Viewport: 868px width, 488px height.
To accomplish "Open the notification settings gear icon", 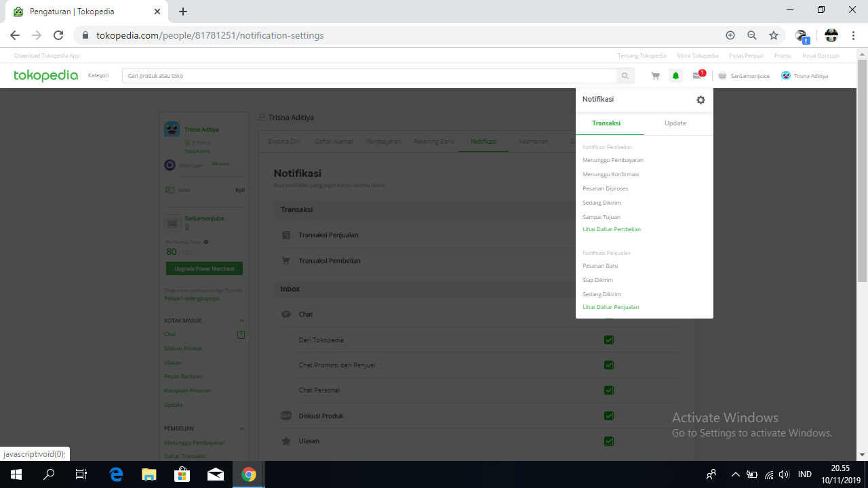I will coord(701,100).
